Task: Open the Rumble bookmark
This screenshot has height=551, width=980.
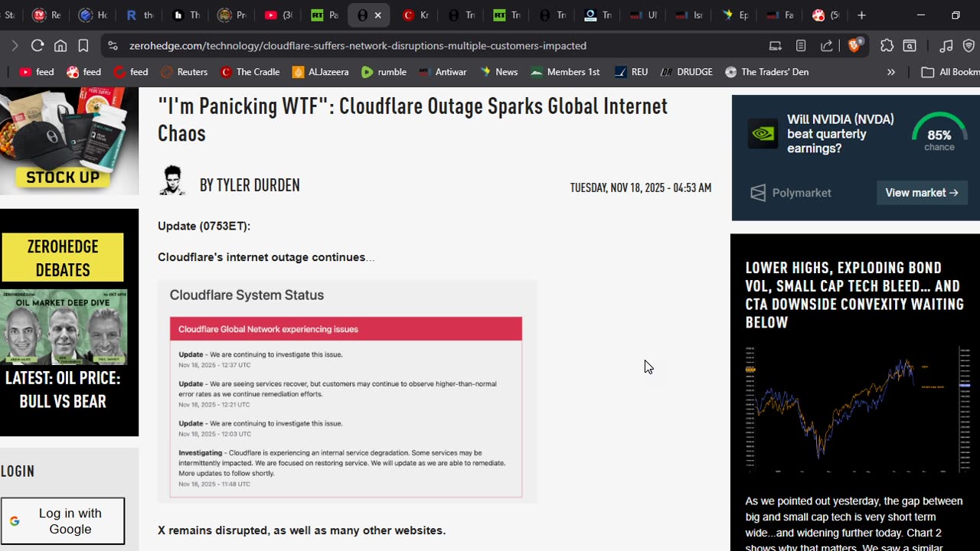Action: [x=384, y=72]
